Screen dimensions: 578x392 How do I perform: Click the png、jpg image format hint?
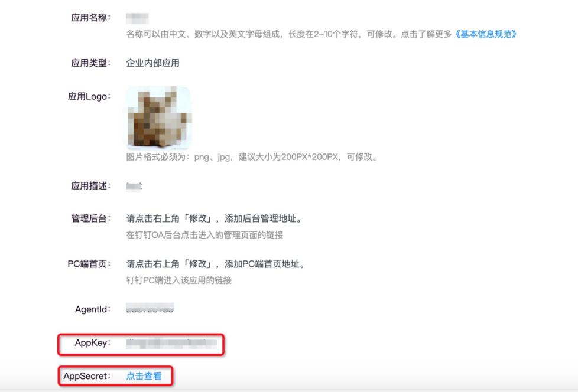tap(251, 157)
